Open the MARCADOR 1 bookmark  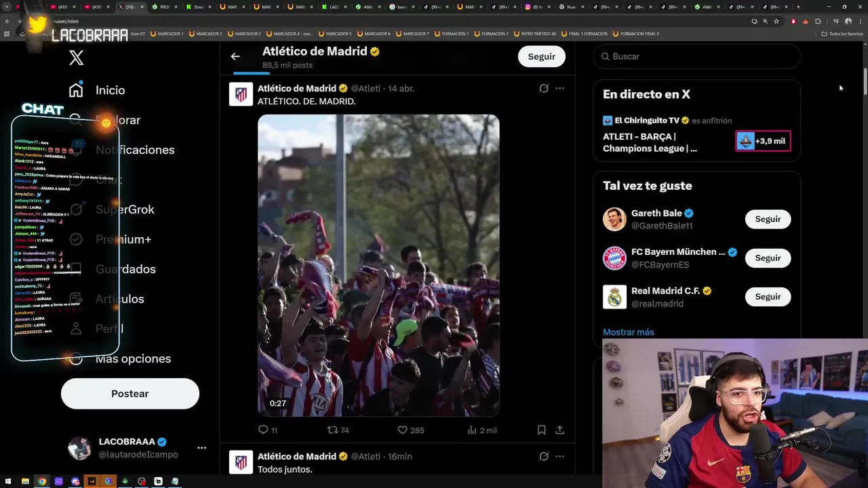click(x=165, y=33)
